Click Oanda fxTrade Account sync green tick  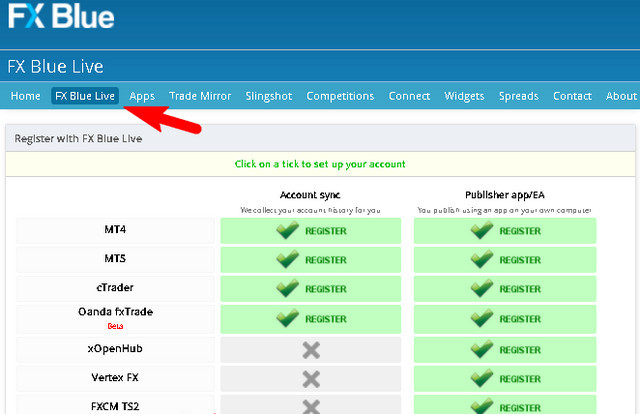(x=288, y=318)
